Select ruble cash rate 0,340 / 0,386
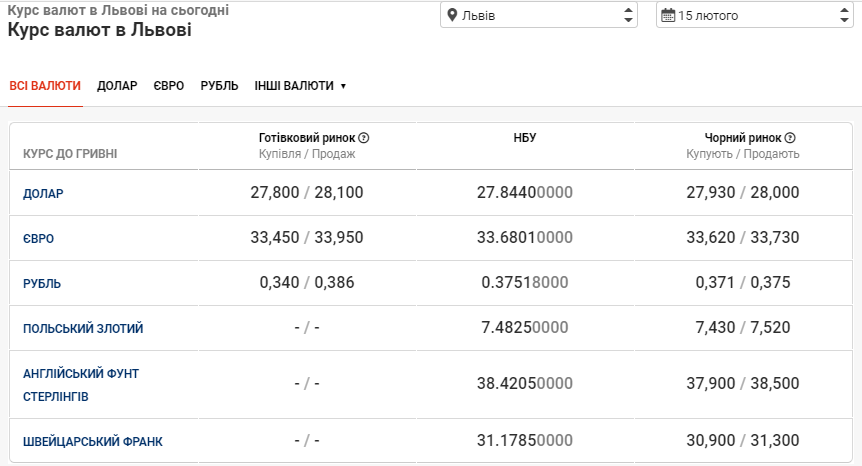This screenshot has height=466, width=862. [x=307, y=282]
